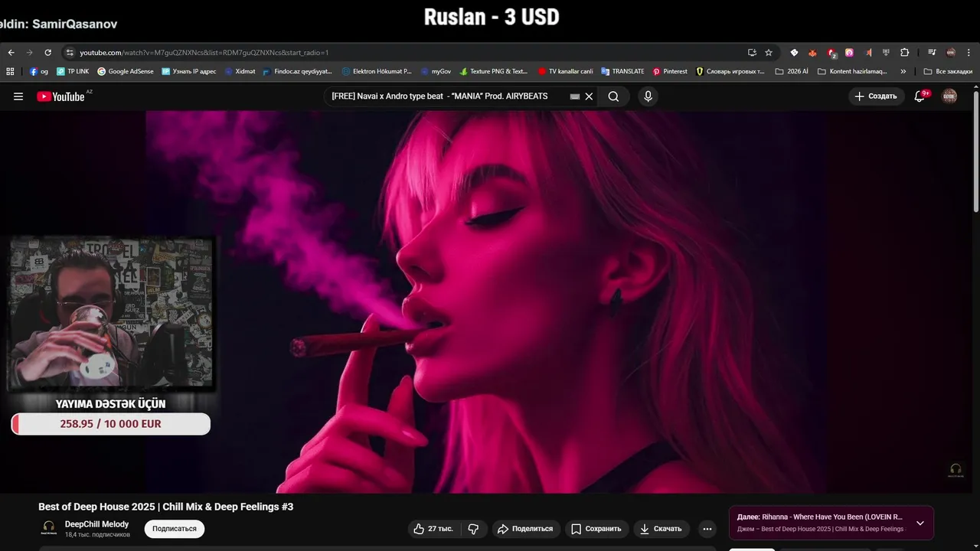Open more actions three-dot button
Screen dimensions: 980x551
707,529
